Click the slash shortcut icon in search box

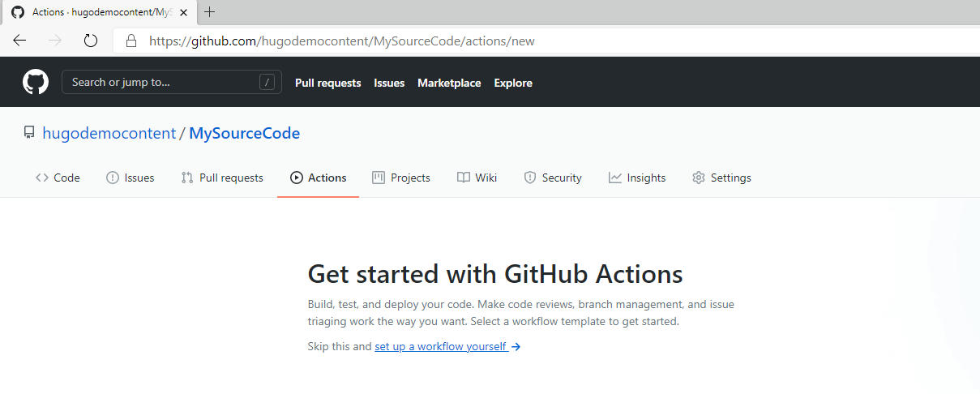click(x=267, y=83)
